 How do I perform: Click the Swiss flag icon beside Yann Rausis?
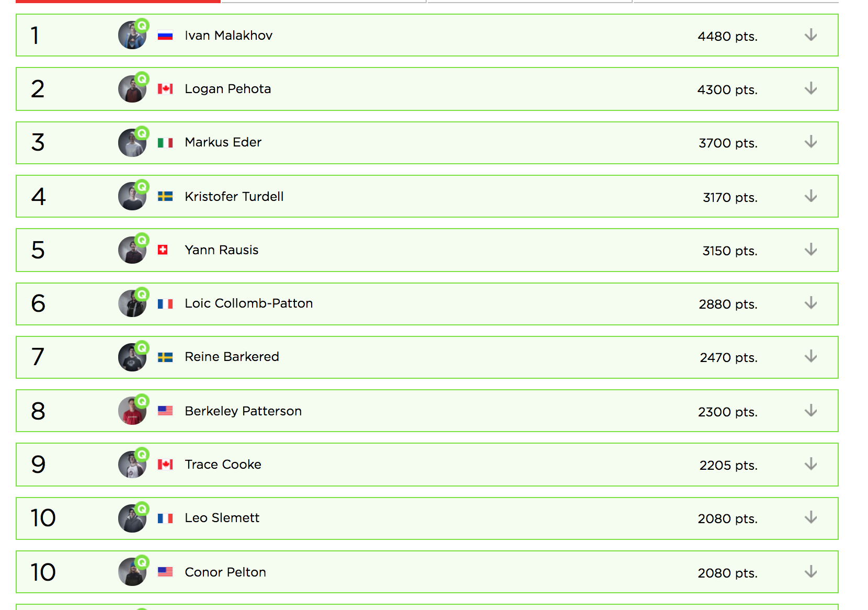tap(163, 250)
